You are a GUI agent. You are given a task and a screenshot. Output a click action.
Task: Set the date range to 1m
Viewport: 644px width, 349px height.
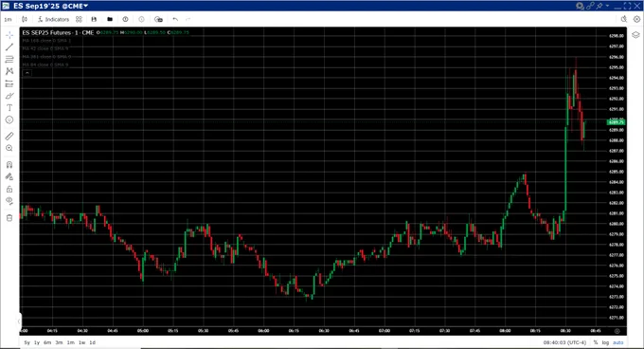point(71,342)
